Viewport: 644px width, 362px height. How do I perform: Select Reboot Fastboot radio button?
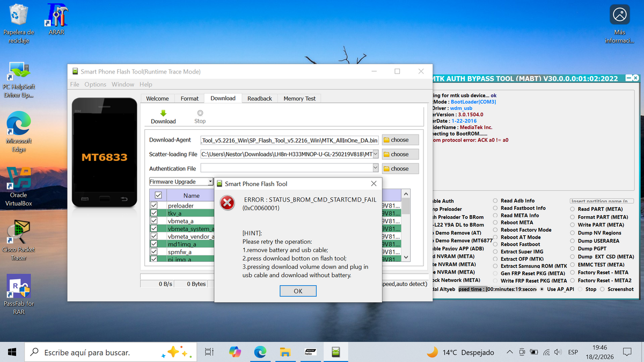click(x=495, y=245)
